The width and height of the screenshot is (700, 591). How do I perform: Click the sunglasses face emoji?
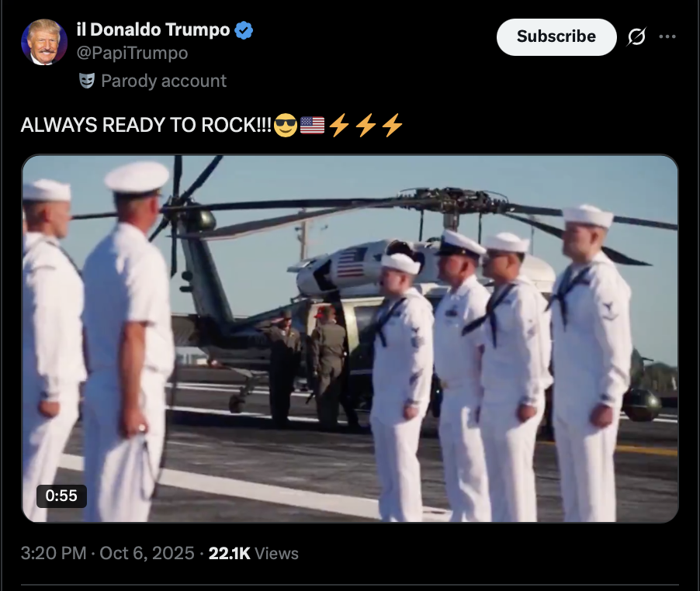tap(286, 125)
